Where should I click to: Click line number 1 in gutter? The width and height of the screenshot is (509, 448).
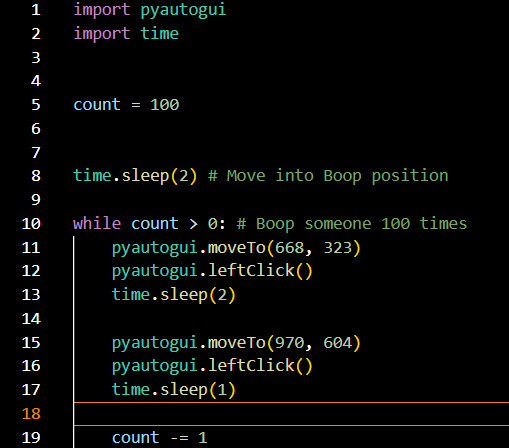[x=36, y=10]
